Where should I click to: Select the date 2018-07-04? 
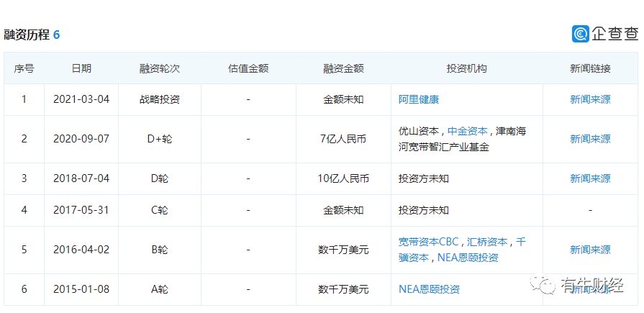pos(81,178)
